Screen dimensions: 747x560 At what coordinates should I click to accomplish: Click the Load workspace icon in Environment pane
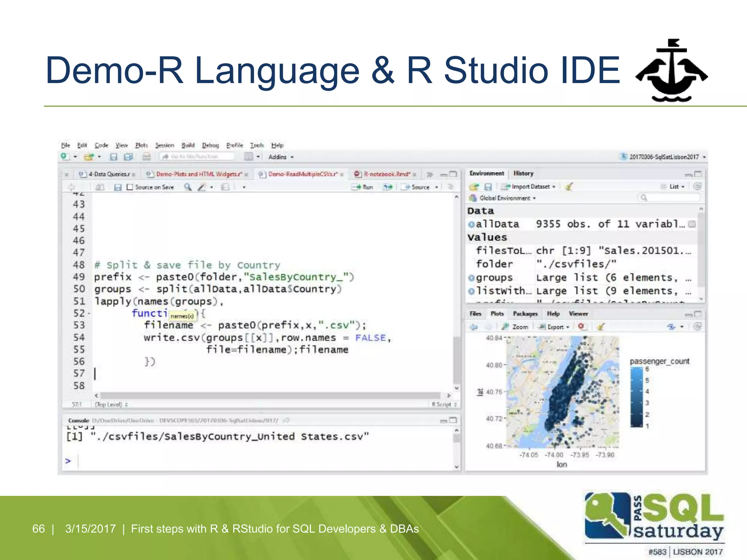pyautogui.click(x=474, y=187)
